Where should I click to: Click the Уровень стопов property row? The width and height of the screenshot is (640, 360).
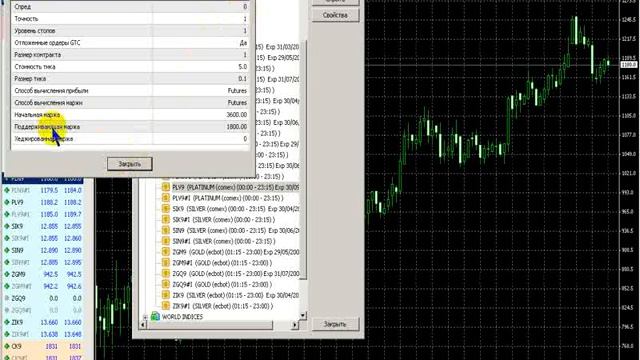coord(130,31)
